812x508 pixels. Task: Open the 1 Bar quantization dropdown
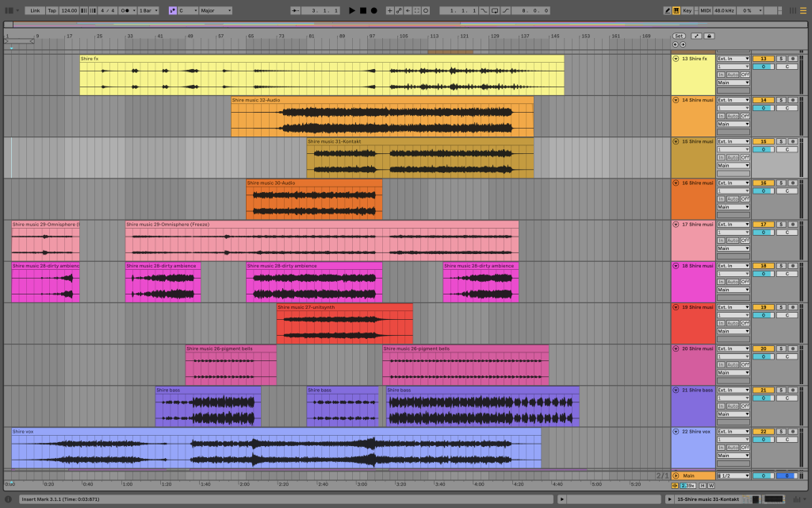click(x=148, y=10)
